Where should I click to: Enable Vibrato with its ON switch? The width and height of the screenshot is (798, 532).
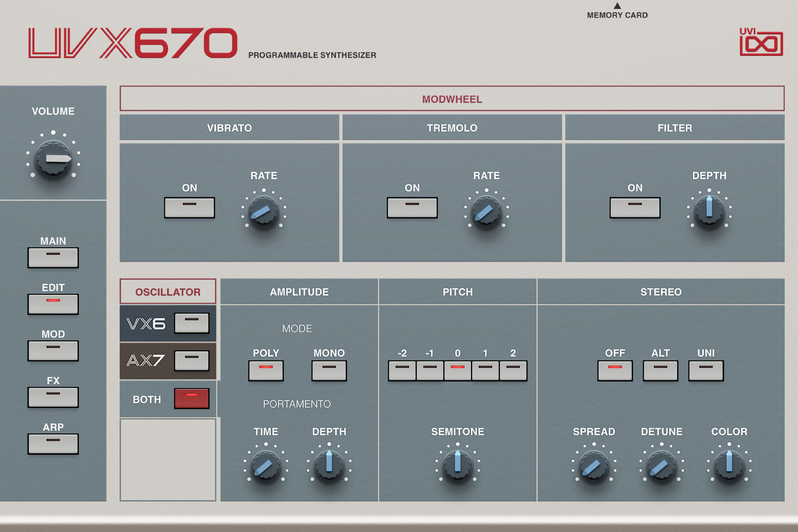pos(190,208)
